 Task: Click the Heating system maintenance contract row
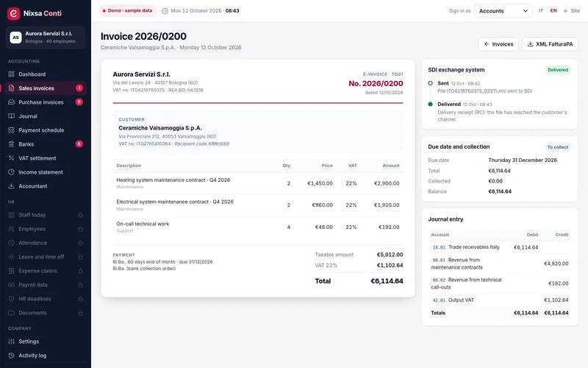[258, 183]
